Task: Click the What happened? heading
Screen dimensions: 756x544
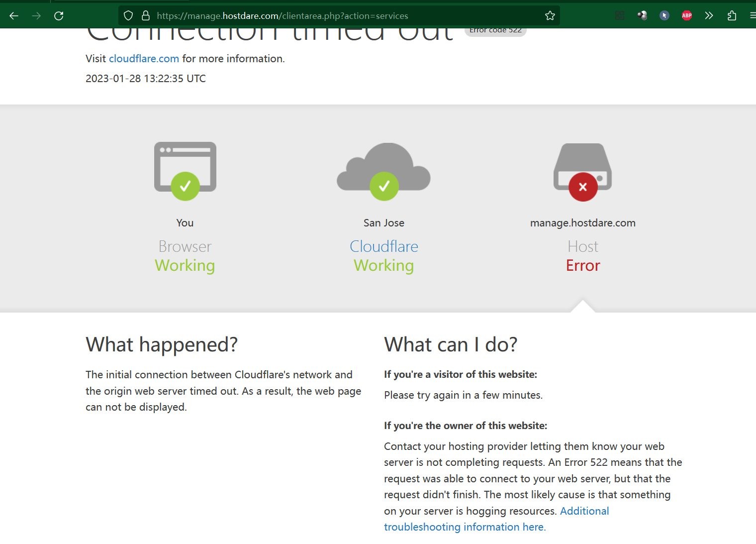Action: pyautogui.click(x=162, y=344)
